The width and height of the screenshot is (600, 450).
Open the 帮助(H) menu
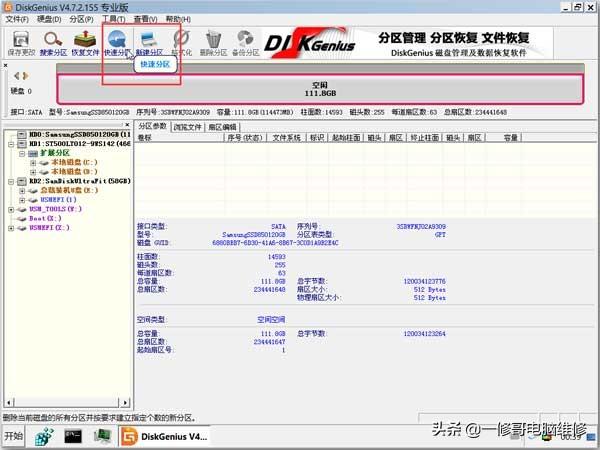178,19
